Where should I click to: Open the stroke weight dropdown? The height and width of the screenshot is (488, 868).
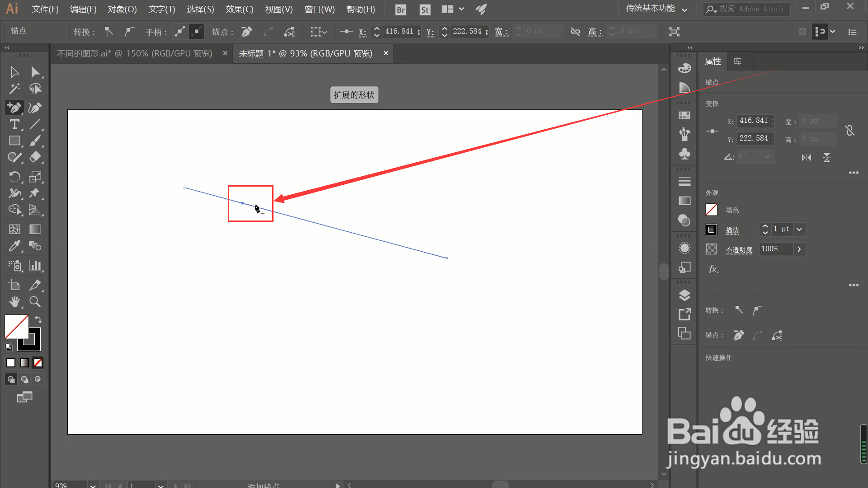point(799,230)
